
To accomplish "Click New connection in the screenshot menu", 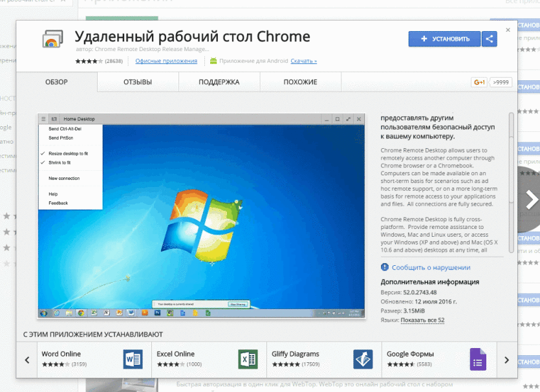I will click(64, 179).
